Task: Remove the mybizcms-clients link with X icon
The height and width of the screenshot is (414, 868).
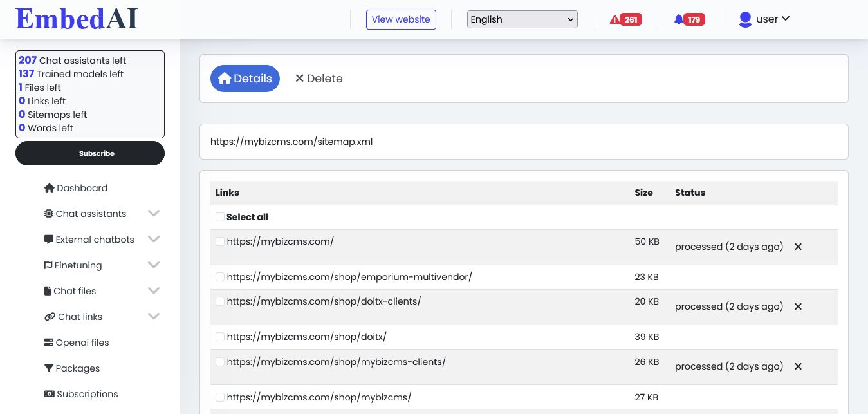Action: [x=798, y=366]
